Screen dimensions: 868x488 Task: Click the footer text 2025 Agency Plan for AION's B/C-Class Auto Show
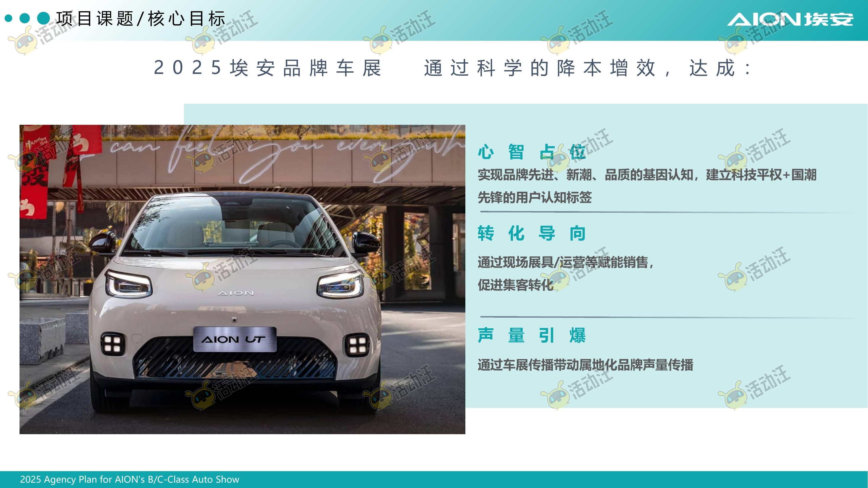129,479
